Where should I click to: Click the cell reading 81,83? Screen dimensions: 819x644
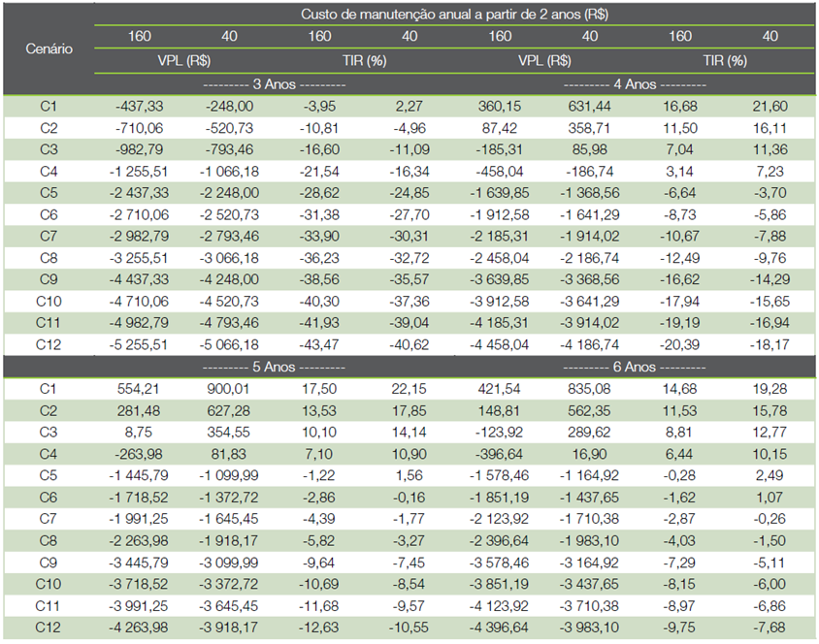coord(229,454)
